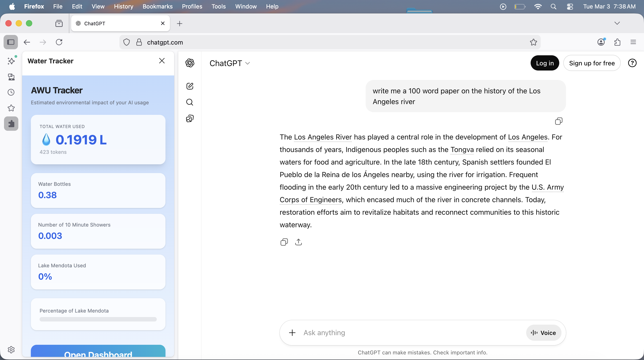The image size is (644, 360).
Task: Open ChatGPT search chats icon
Action: 190,102
